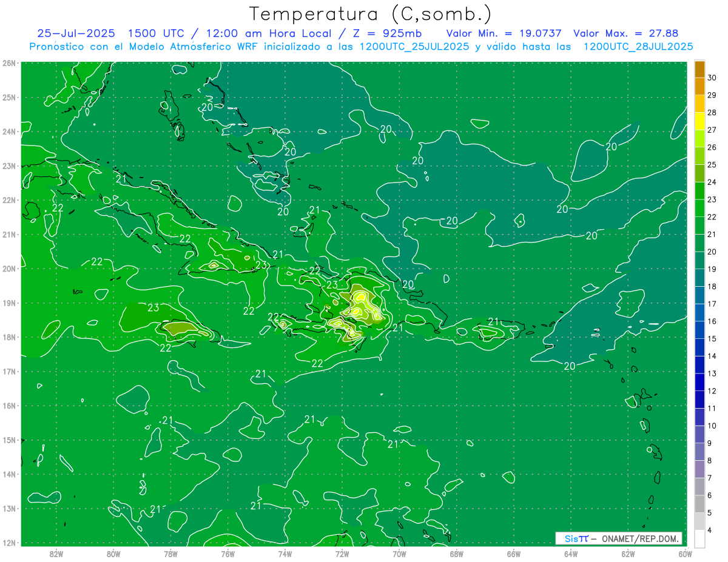
Task: Click the color scale label 25
Action: coord(712,165)
